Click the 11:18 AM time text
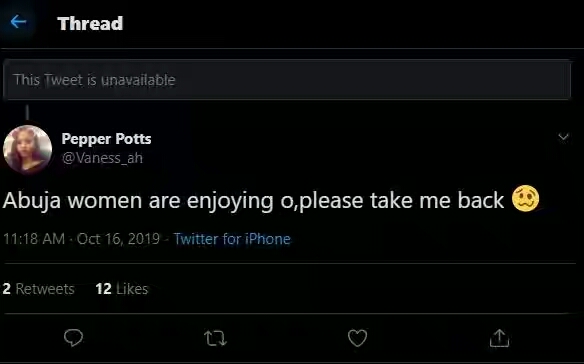Image resolution: width=584 pixels, height=364 pixels. tap(34, 239)
